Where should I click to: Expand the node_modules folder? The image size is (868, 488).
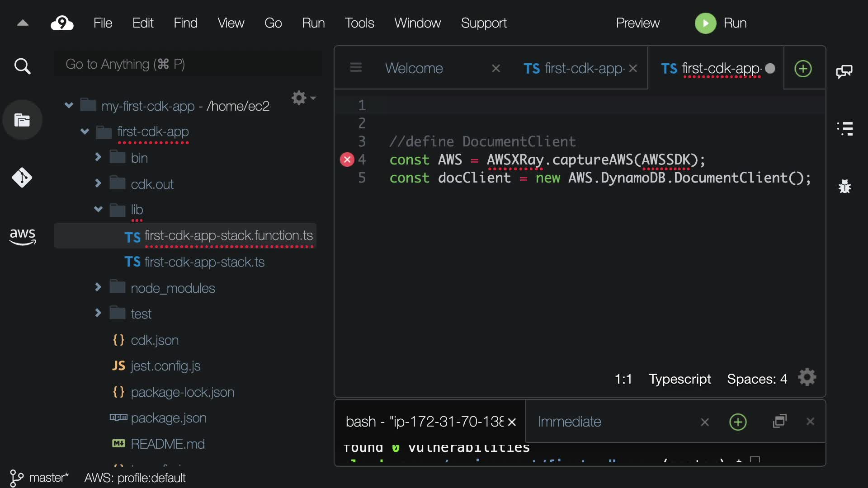tap(98, 287)
